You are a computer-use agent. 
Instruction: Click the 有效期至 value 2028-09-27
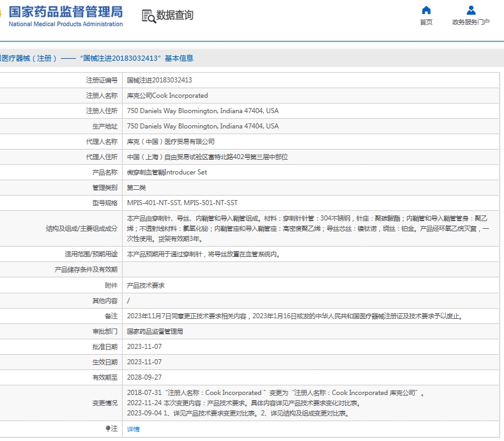click(x=144, y=377)
